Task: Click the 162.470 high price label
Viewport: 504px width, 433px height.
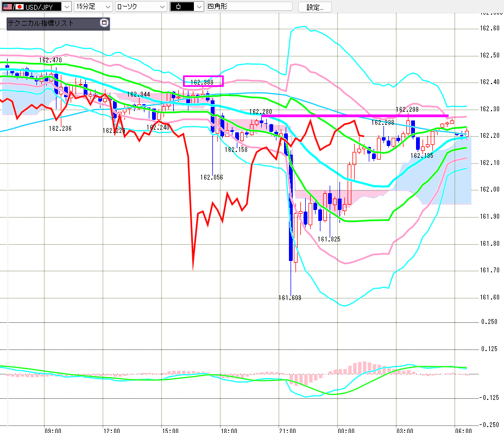Action: [51, 60]
